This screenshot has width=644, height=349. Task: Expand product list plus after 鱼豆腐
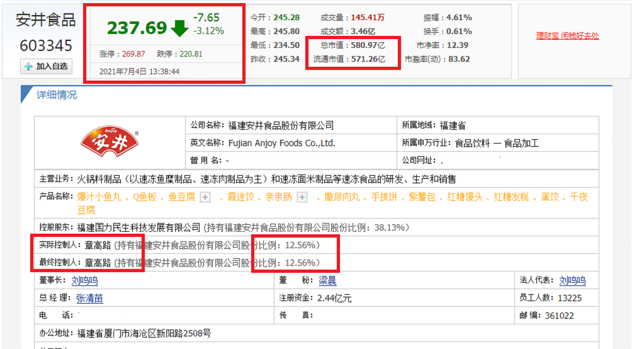[205, 197]
